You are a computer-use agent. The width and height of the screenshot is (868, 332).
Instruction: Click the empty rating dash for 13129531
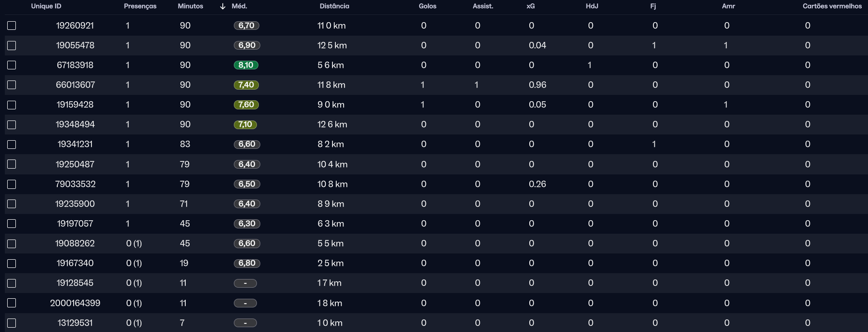point(245,323)
